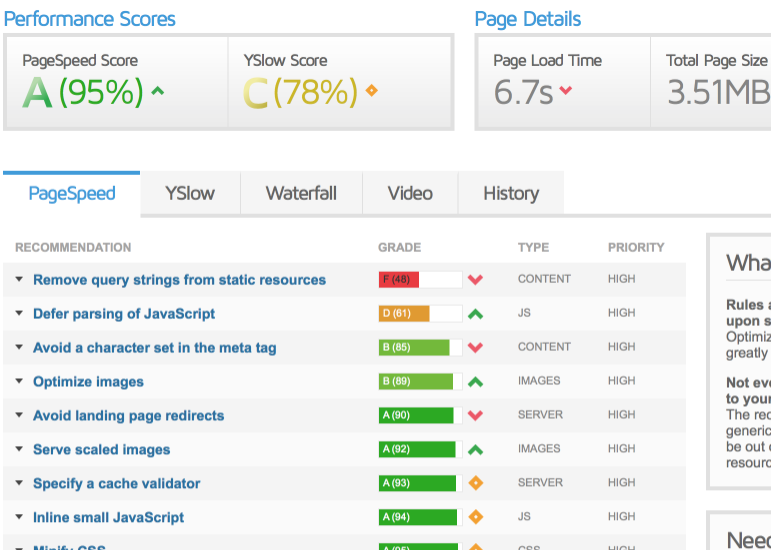Click the GRADE column header
Screen dimensions: 771x550
(399, 247)
